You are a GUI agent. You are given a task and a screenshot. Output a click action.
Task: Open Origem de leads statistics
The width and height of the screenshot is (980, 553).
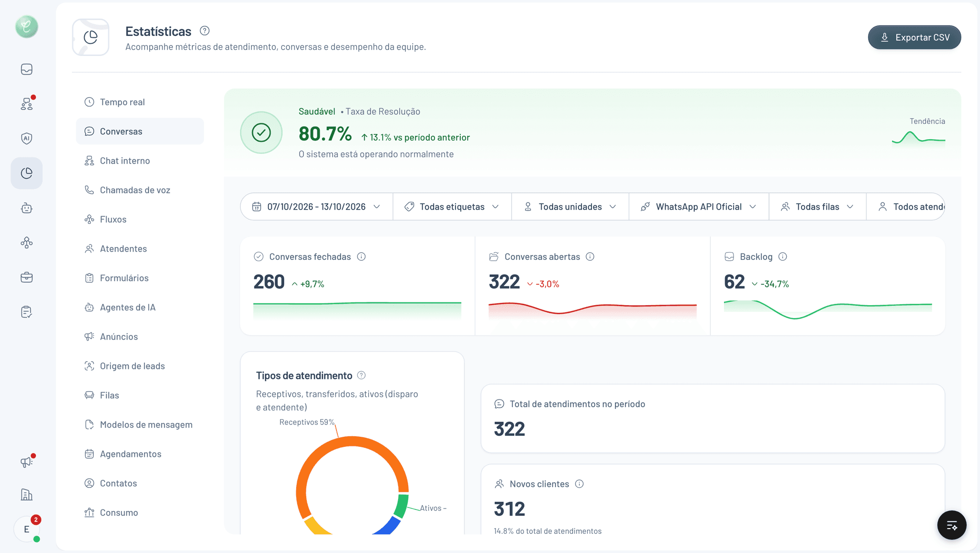click(x=140, y=366)
